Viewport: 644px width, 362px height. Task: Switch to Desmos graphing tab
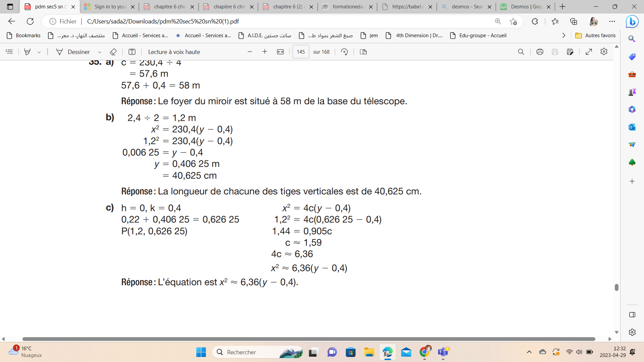click(525, 7)
